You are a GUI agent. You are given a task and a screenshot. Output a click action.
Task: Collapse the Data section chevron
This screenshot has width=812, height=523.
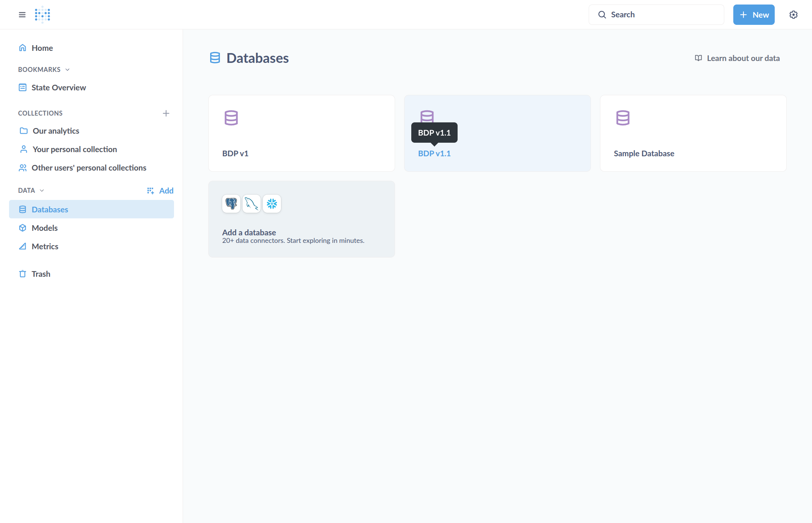tap(42, 191)
